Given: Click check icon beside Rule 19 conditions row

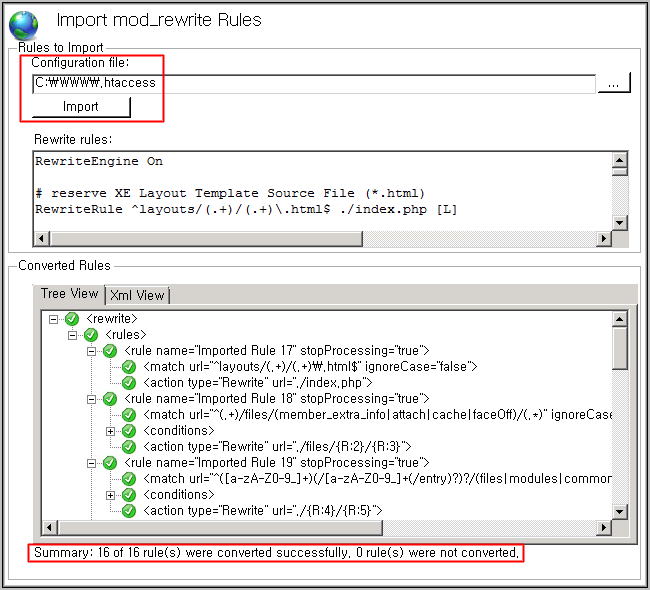Looking at the screenshot, I should (129, 495).
